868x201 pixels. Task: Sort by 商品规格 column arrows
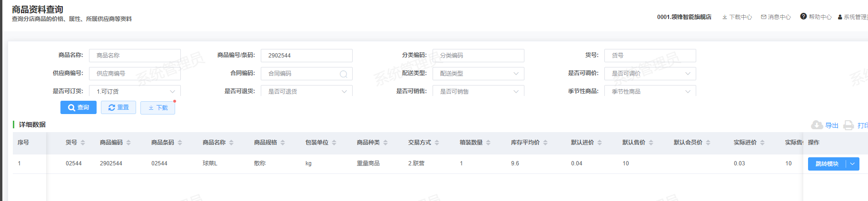[283, 143]
